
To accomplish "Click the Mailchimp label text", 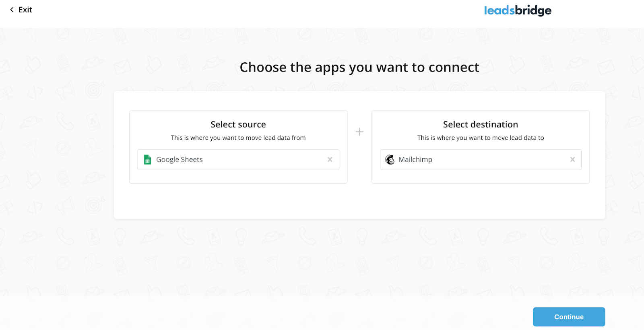I will 415,160.
